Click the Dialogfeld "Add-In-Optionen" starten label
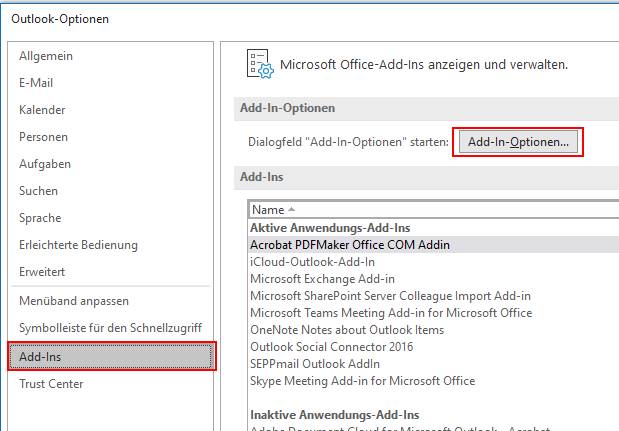Screen dimensions: 619x431 tap(348, 142)
